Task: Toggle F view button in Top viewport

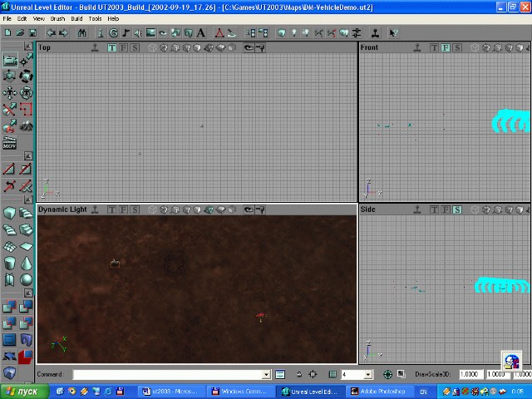Action: 124,48
